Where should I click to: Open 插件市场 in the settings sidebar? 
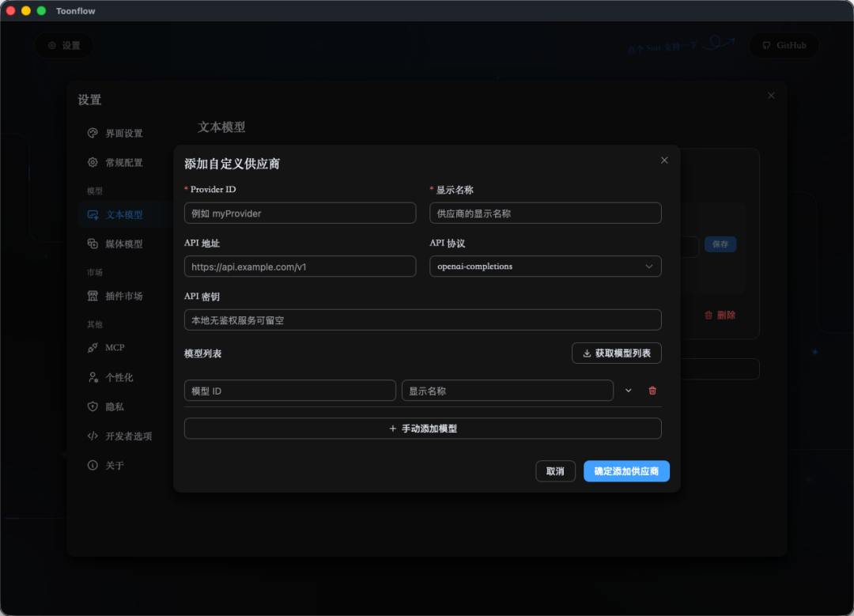point(123,296)
